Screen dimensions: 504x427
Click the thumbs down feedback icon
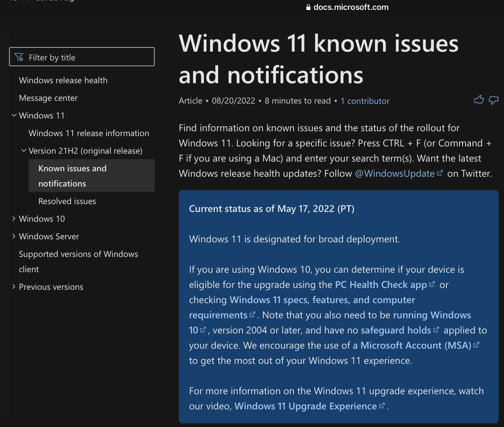coord(493,100)
